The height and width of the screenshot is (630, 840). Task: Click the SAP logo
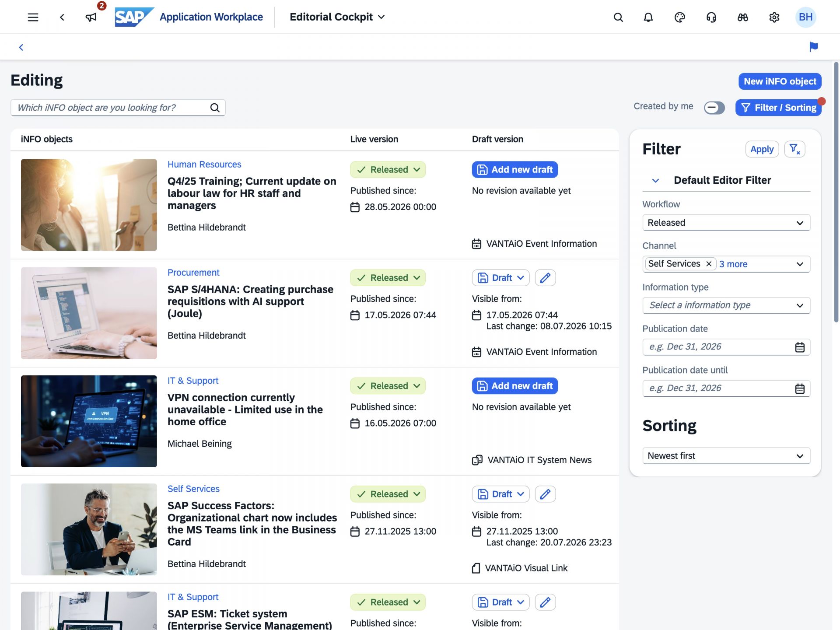(x=134, y=17)
